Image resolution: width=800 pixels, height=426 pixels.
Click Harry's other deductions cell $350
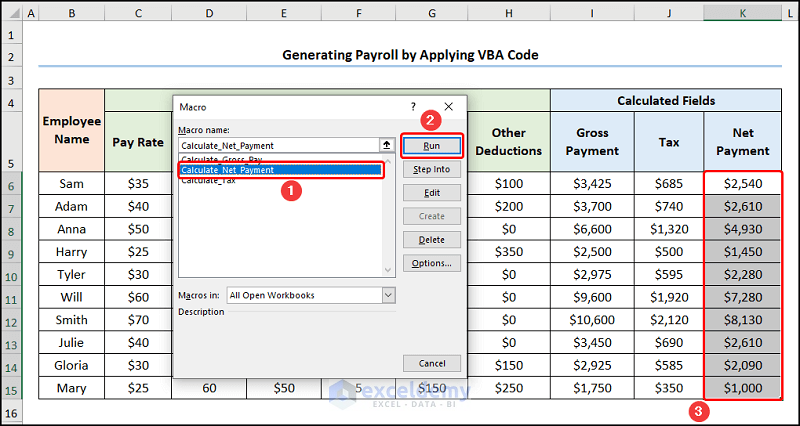[509, 252]
